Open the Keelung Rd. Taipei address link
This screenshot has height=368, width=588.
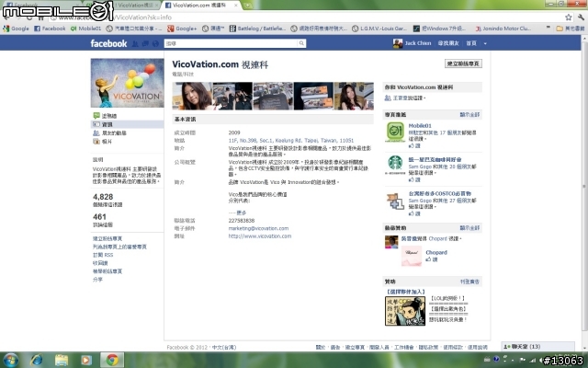pos(291,141)
